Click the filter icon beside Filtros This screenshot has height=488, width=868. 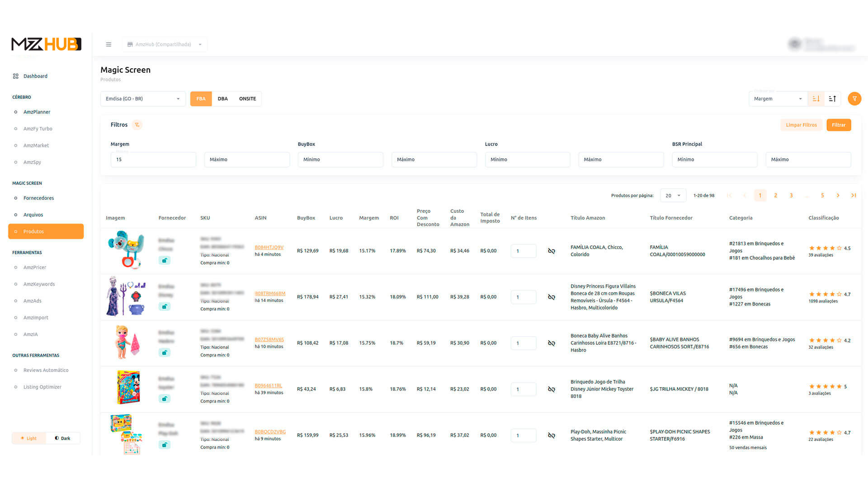point(137,125)
